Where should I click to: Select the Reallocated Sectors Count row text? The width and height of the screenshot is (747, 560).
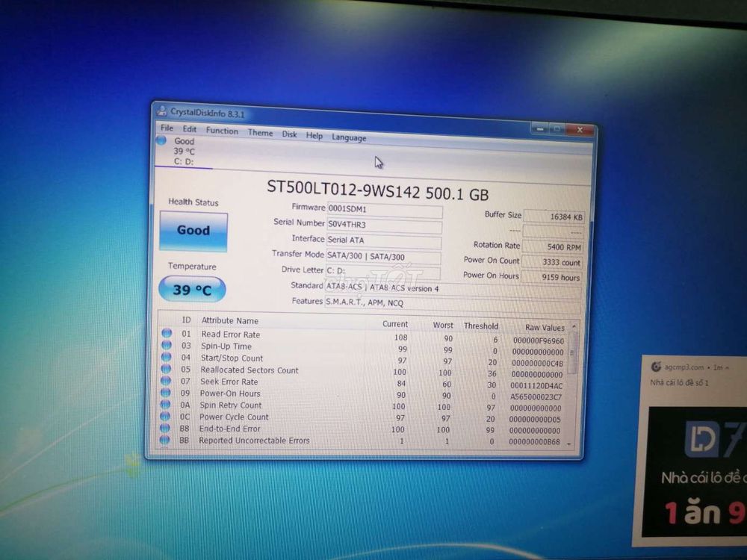pyautogui.click(x=249, y=370)
